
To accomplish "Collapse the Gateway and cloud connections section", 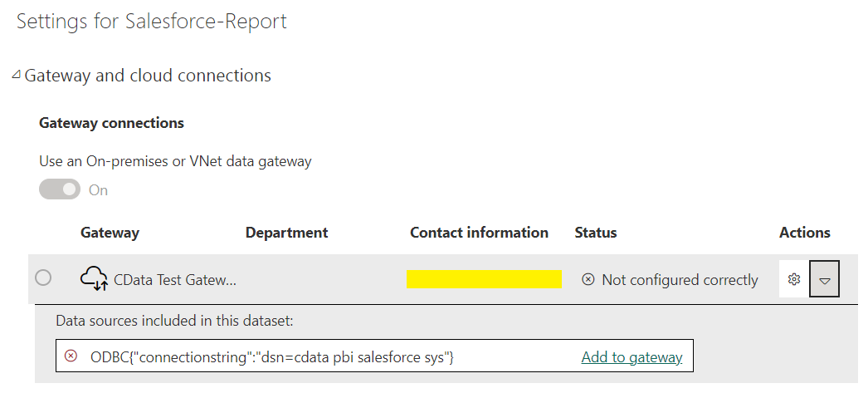I will point(16,76).
